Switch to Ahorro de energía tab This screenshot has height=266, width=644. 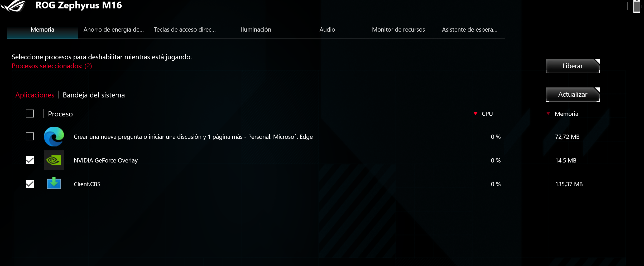(x=114, y=30)
